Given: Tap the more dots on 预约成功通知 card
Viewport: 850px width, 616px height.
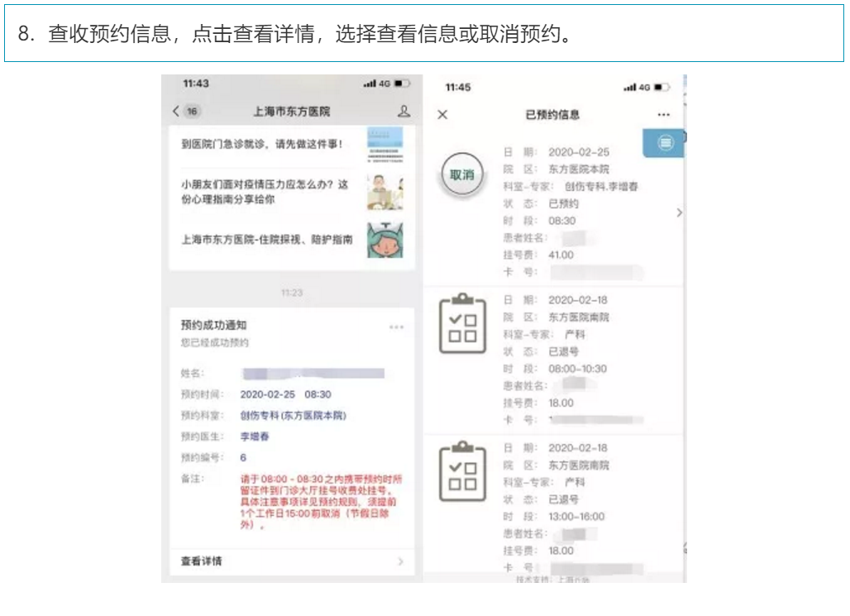Looking at the screenshot, I should (x=396, y=327).
